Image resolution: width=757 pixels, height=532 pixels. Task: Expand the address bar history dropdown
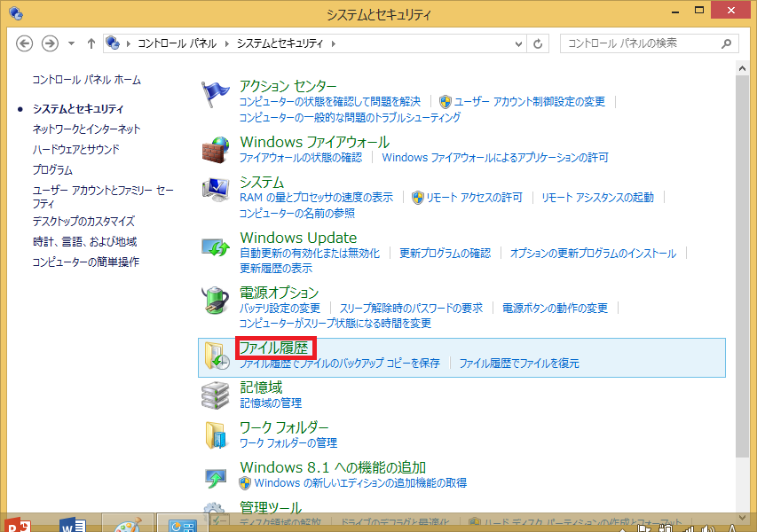point(518,44)
